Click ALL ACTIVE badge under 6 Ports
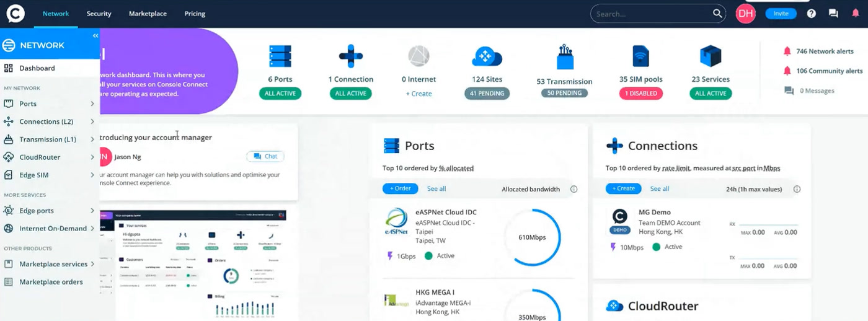Screen dimensions: 868x321 pyautogui.click(x=280, y=94)
